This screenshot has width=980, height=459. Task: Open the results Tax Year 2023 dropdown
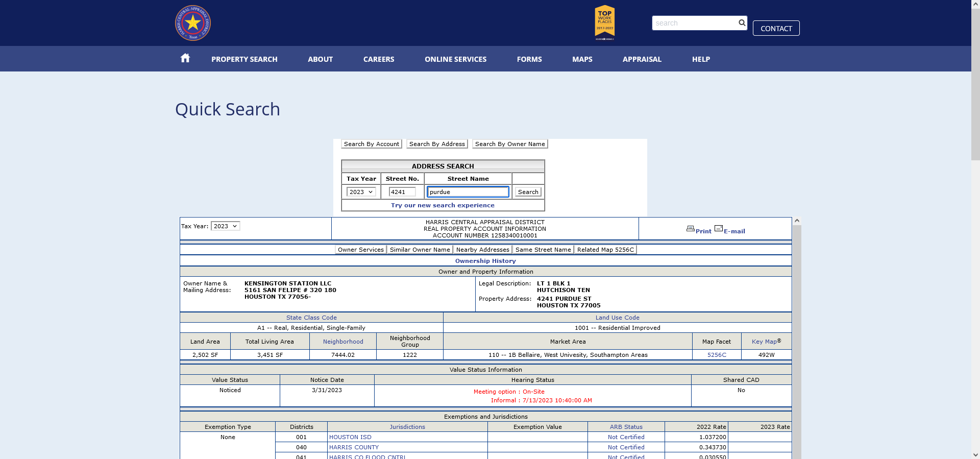click(x=226, y=226)
